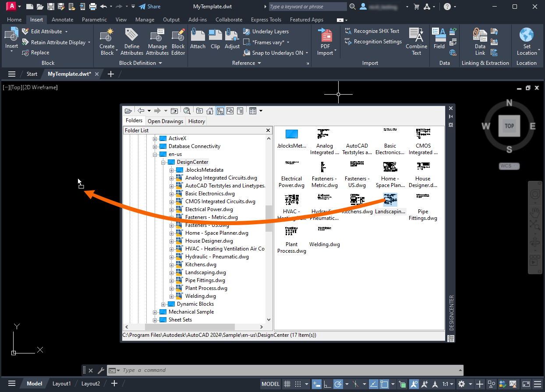Image resolution: width=545 pixels, height=392 pixels.
Task: Select the Kitchens.dwg thumbnail
Action: (357, 205)
